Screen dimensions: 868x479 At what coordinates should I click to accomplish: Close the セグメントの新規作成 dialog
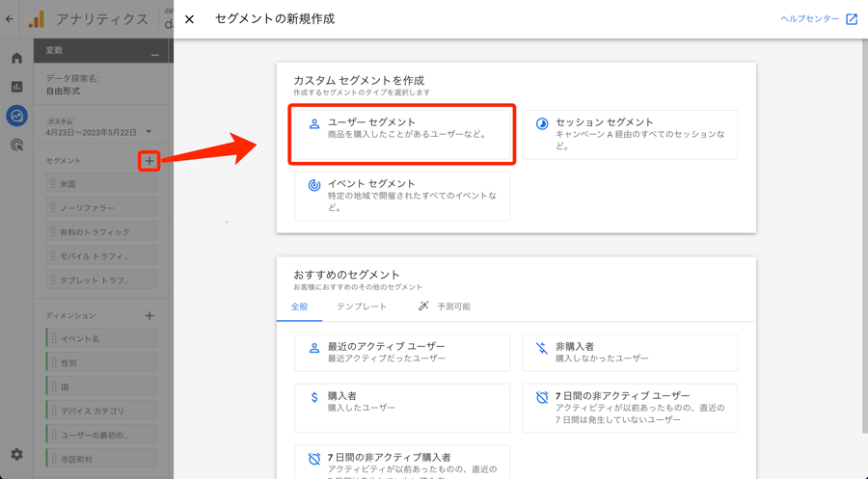click(190, 19)
